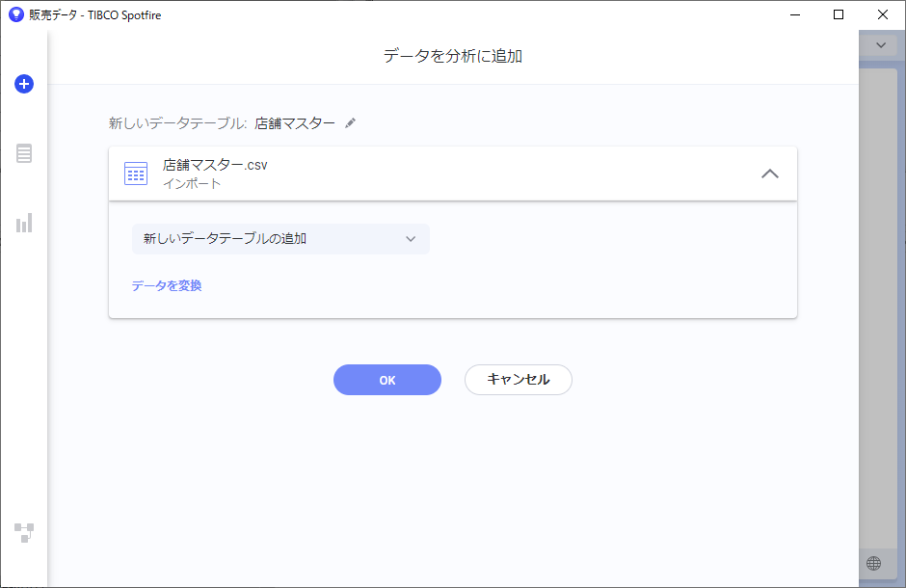Click the table icon beside 店舗マスター.csv
Viewport: 906px width, 588px height.
(136, 174)
